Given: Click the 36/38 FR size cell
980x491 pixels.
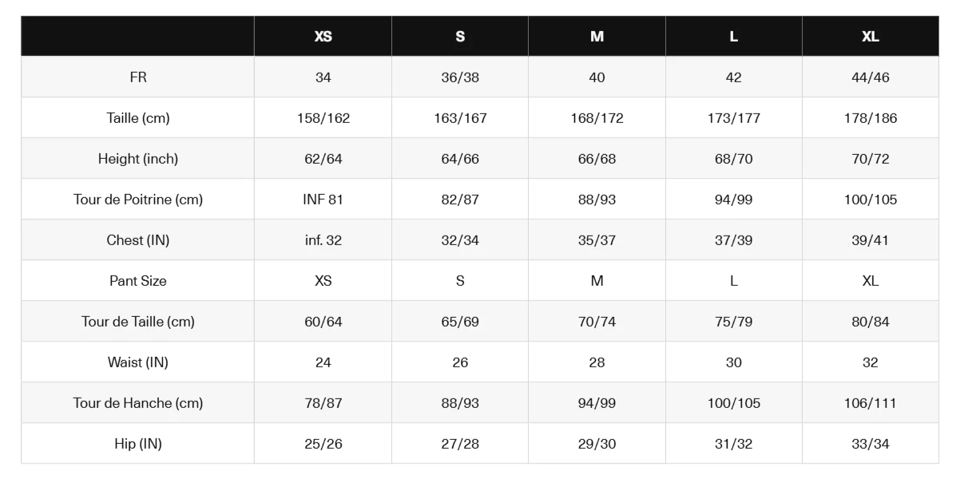Looking at the screenshot, I should (x=460, y=77).
